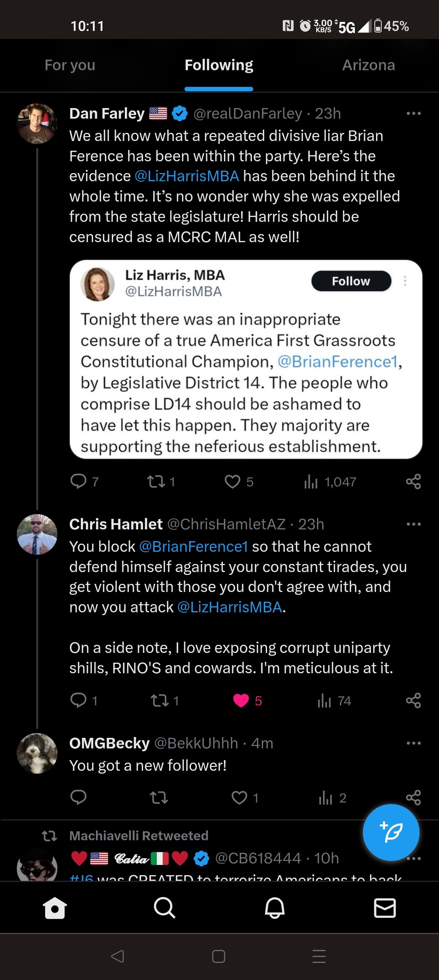Open more options on Chris Hamlet's tweet

tap(413, 524)
